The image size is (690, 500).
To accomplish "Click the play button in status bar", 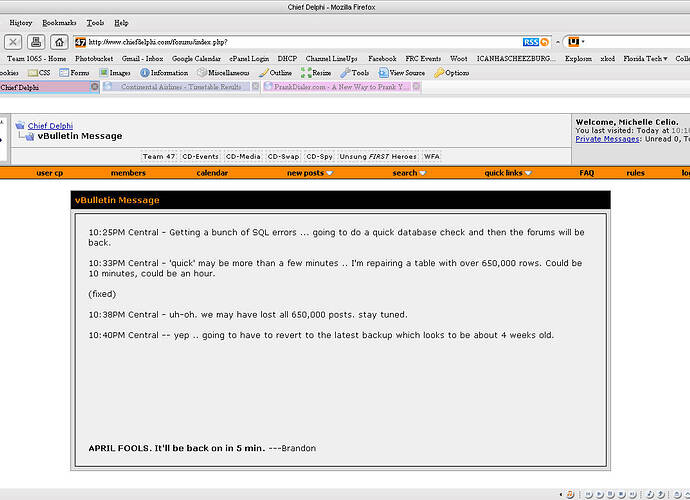I will pos(600,494).
